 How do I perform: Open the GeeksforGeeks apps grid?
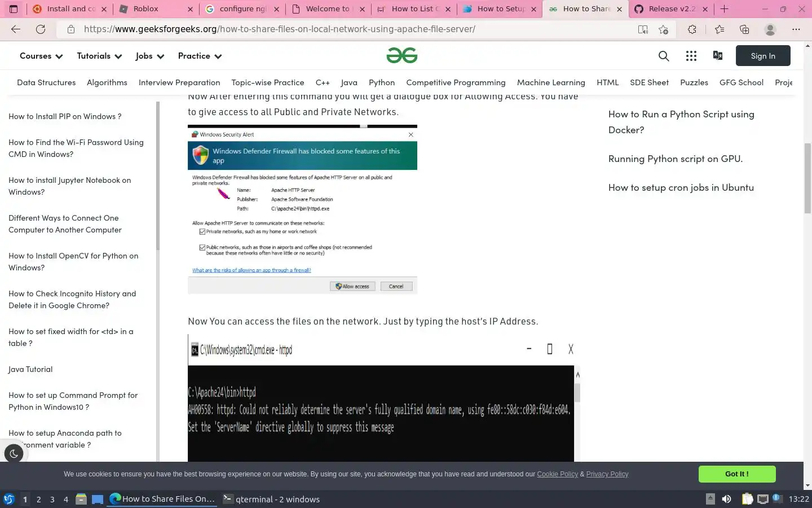(691, 56)
